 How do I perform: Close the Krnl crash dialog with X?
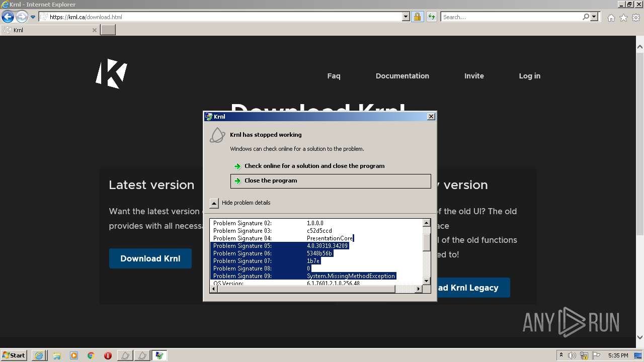tap(431, 117)
